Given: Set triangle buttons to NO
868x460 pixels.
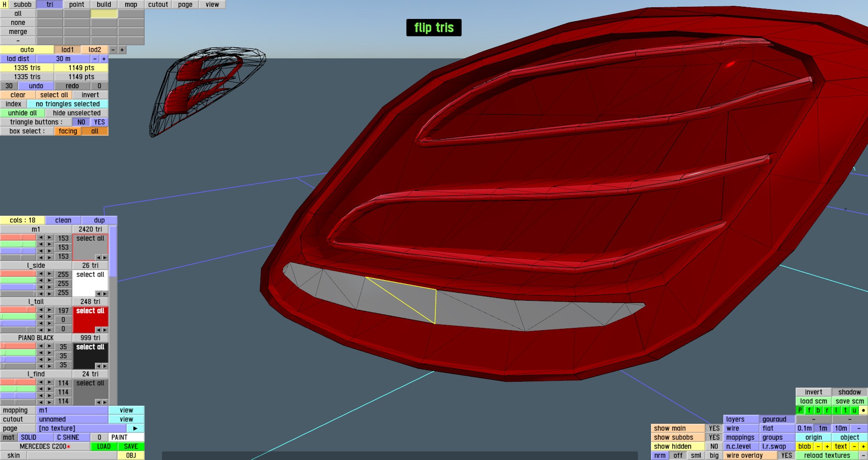Looking at the screenshot, I should click(x=81, y=122).
